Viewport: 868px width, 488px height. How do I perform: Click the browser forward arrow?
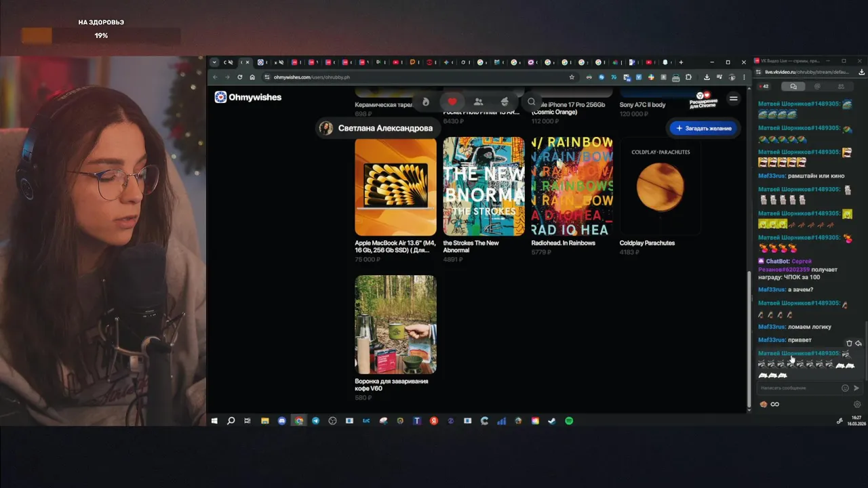click(x=226, y=77)
